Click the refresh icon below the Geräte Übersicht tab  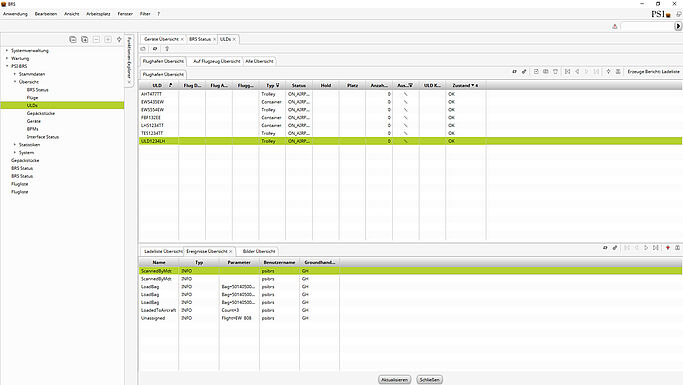(x=155, y=49)
